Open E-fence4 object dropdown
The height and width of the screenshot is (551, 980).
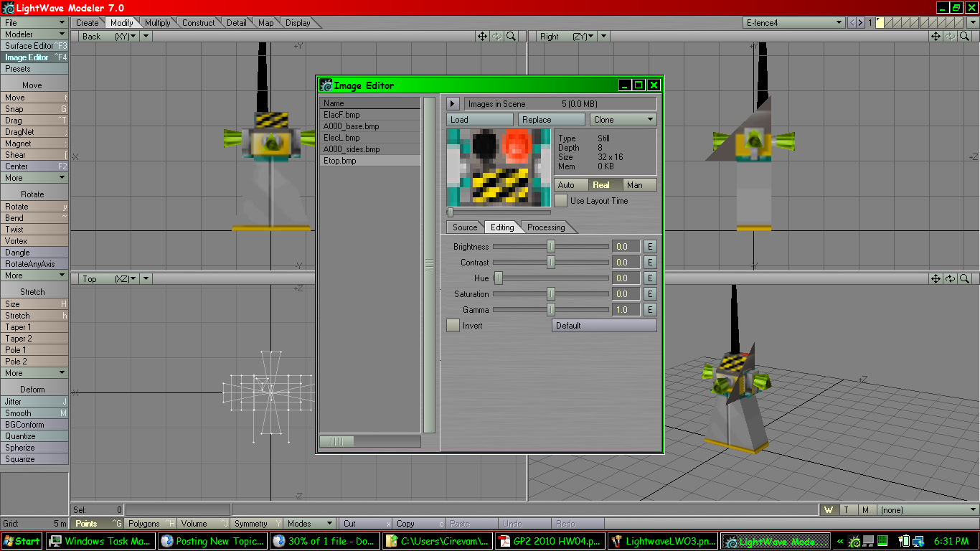coord(793,23)
